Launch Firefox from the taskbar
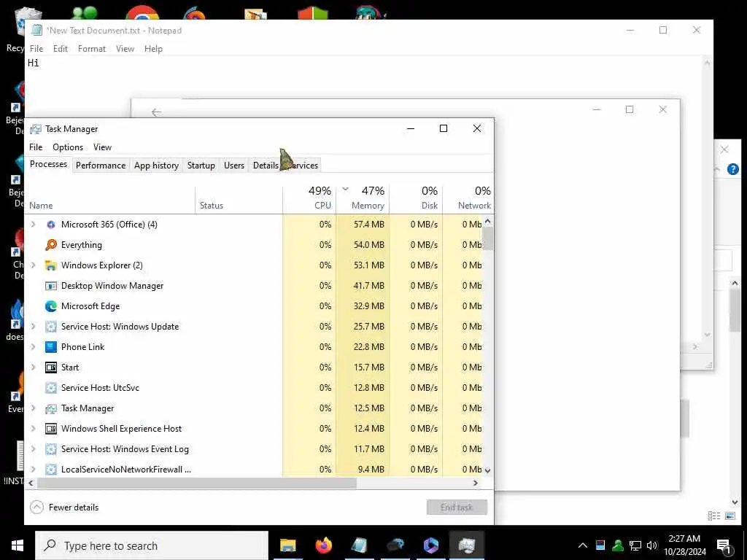747x560 pixels. pyautogui.click(x=324, y=545)
